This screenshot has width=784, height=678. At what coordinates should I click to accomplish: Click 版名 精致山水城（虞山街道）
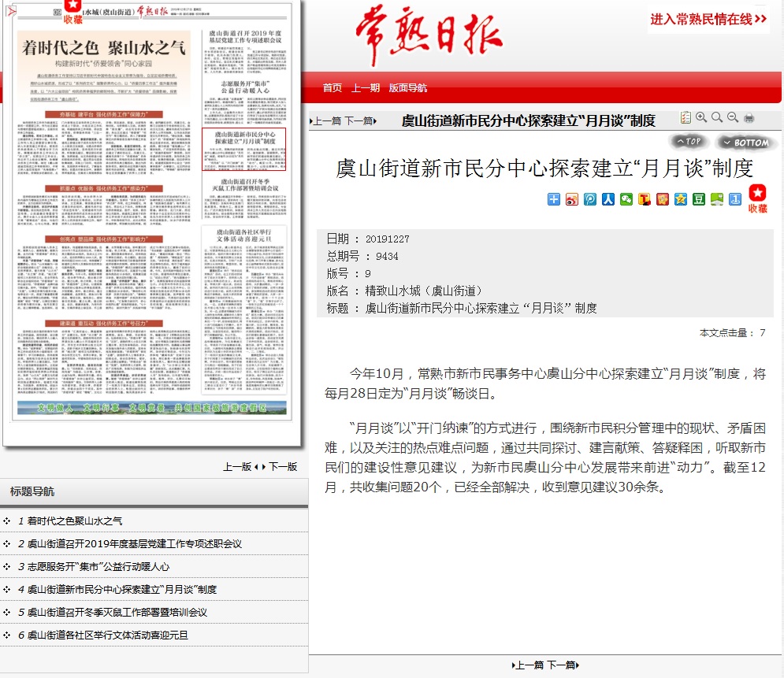(x=424, y=291)
